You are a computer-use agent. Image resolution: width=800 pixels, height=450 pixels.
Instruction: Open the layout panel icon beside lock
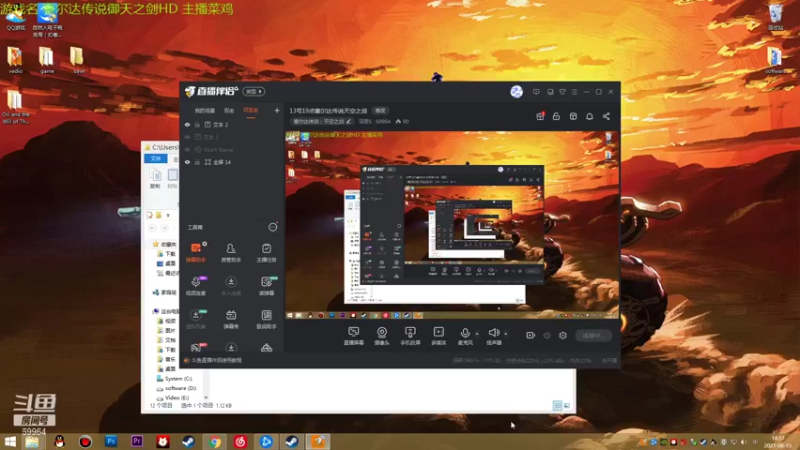point(573,116)
